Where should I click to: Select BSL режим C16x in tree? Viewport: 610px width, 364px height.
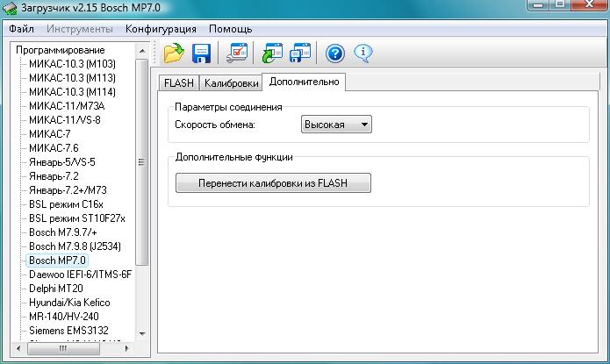[66, 203]
